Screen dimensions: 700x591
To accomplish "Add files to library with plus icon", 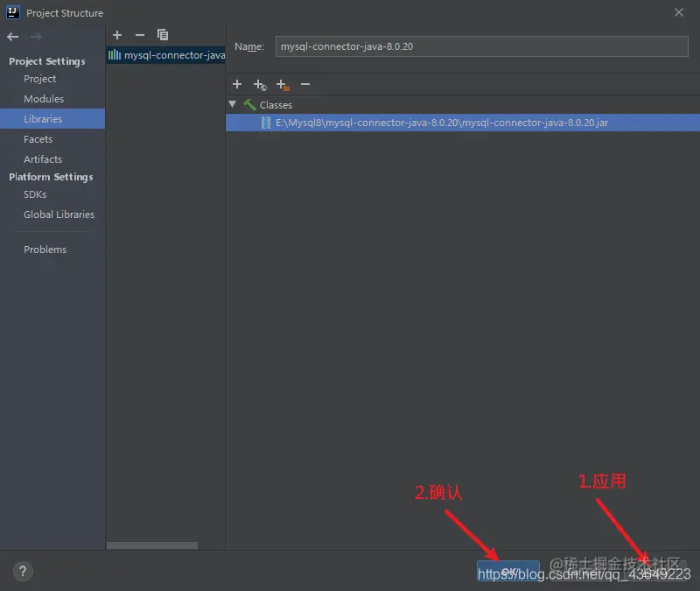I will [x=237, y=84].
